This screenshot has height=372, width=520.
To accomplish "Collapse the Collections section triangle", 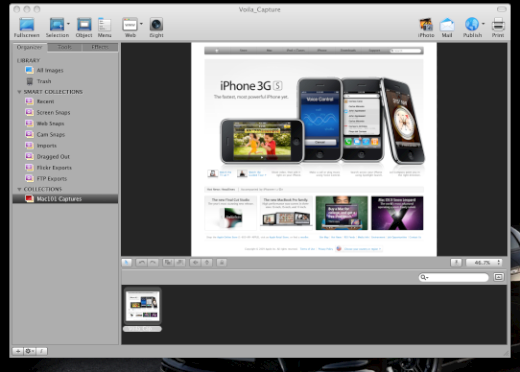I will [x=19, y=189].
